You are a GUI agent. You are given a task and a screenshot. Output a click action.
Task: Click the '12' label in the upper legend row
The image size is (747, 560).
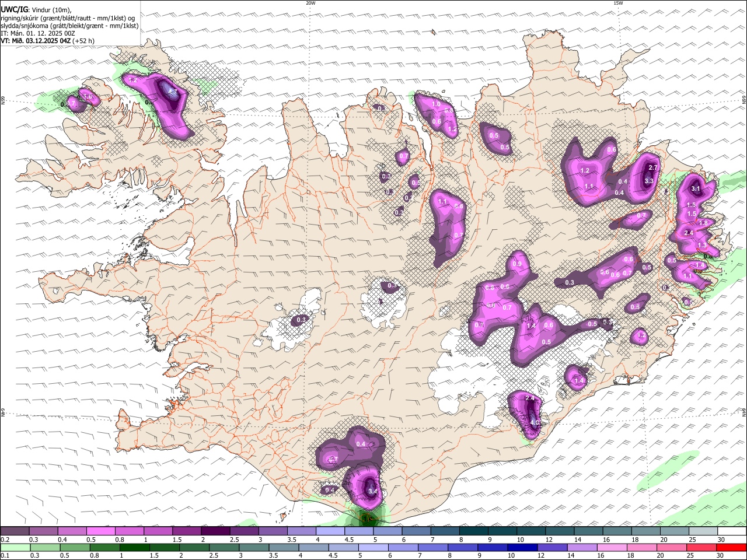549,540
